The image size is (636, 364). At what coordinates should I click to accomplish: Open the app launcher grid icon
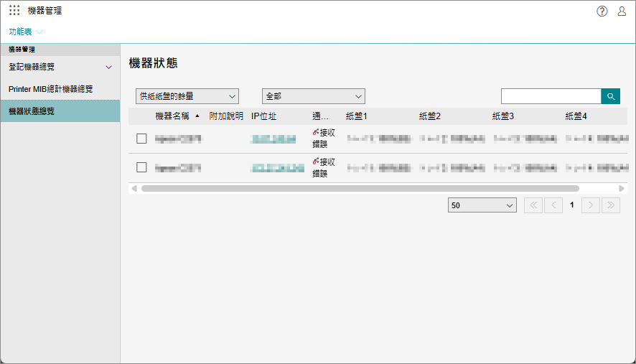click(x=14, y=11)
